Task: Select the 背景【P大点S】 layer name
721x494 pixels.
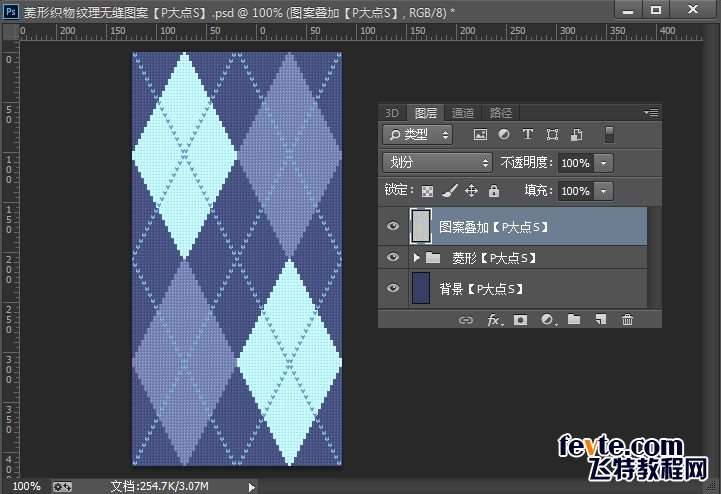Action: click(x=481, y=289)
